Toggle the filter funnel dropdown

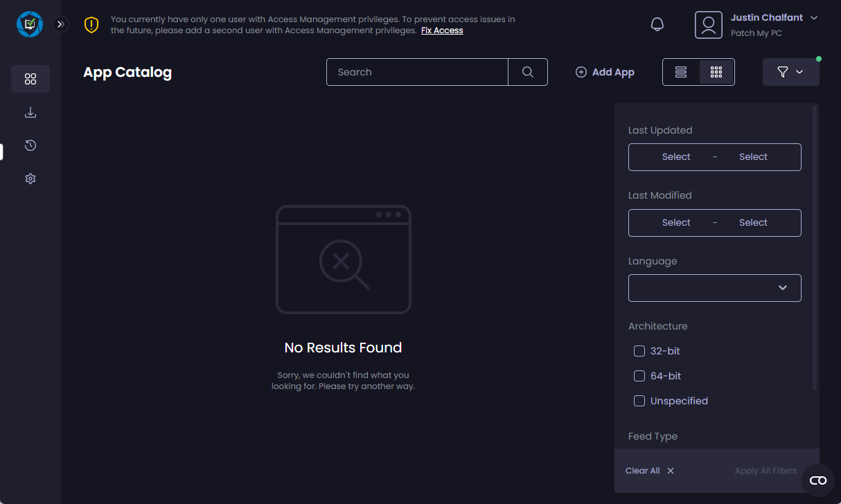[x=790, y=72]
